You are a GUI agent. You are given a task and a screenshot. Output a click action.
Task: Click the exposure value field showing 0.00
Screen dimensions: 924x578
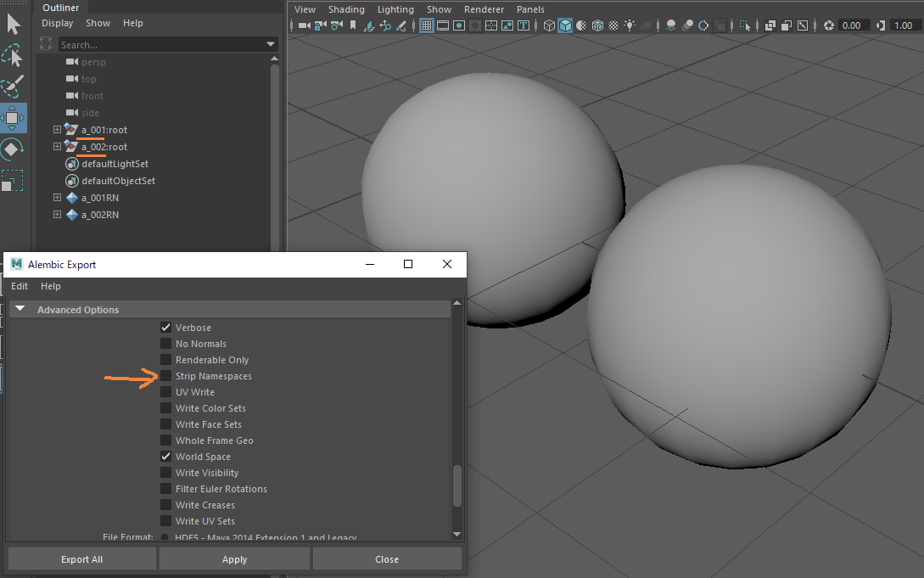(x=854, y=25)
